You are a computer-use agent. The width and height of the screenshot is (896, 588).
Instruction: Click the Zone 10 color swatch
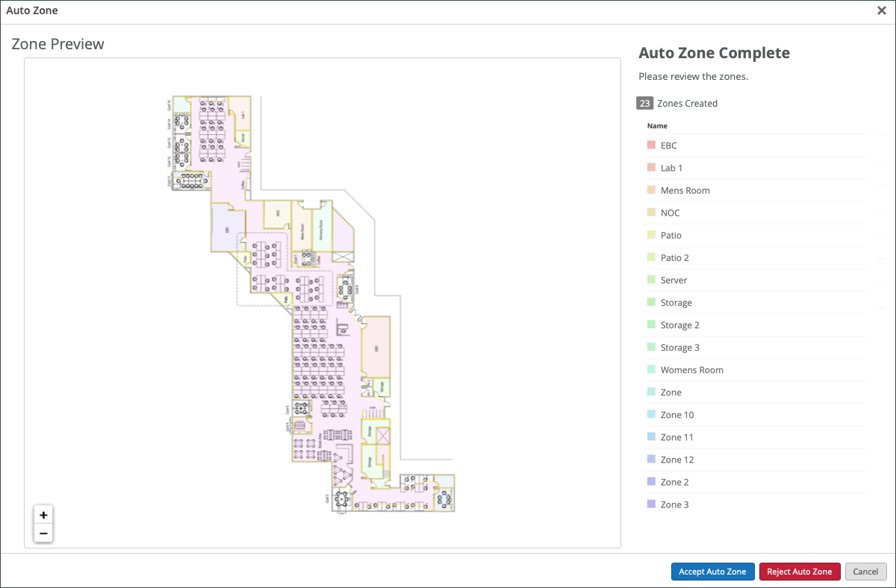(x=651, y=414)
